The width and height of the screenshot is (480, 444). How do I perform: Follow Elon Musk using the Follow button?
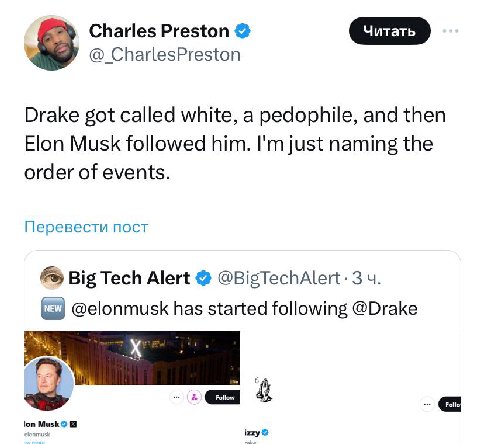click(x=222, y=397)
